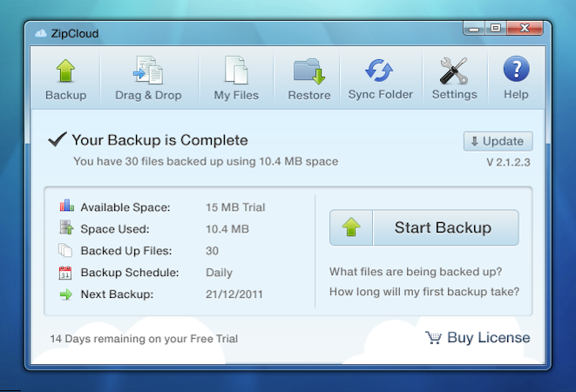The image size is (576, 392).
Task: Click the green arrow on Start Backup
Action: coord(351,227)
